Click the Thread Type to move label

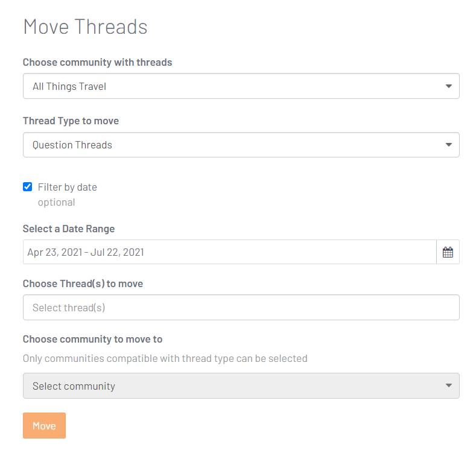71,121
